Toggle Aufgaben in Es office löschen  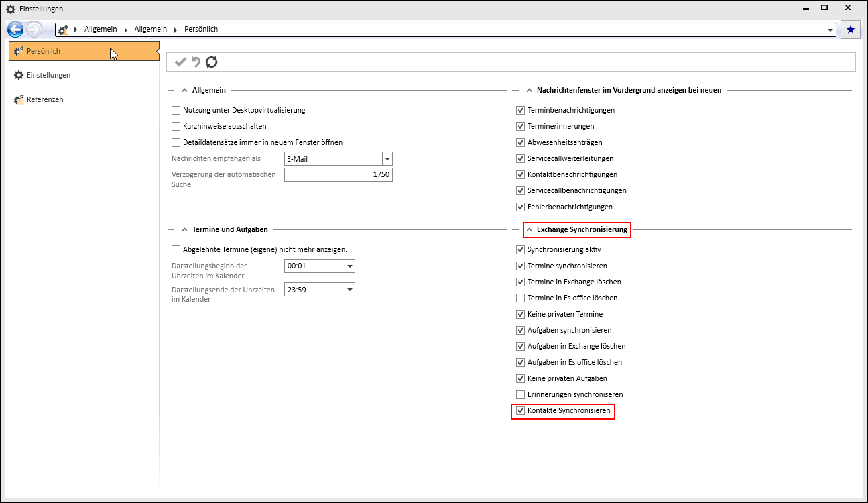point(521,362)
